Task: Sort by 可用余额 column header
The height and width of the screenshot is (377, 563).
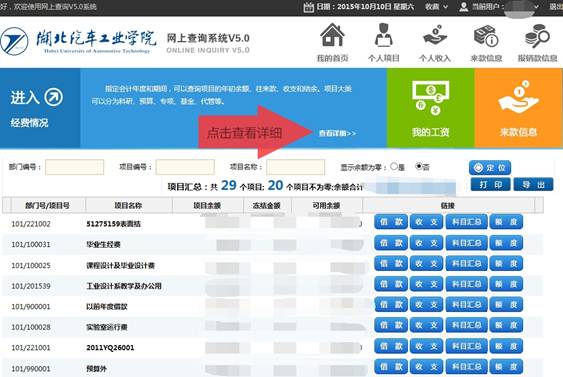Action: pyautogui.click(x=326, y=206)
